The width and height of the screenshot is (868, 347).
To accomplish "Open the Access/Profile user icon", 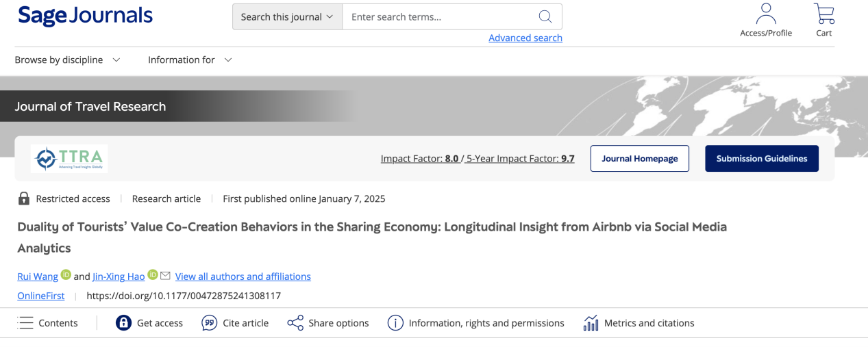I will pyautogui.click(x=765, y=13).
